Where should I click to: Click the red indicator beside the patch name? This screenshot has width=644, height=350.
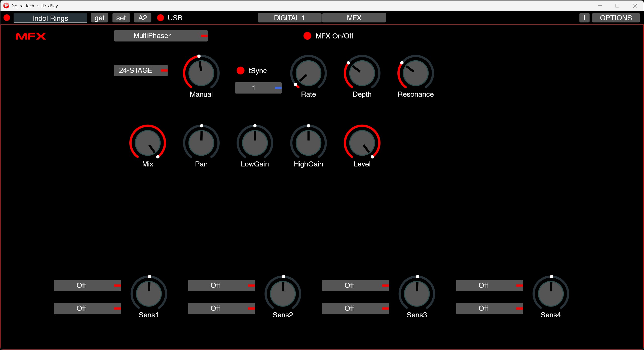(7, 18)
